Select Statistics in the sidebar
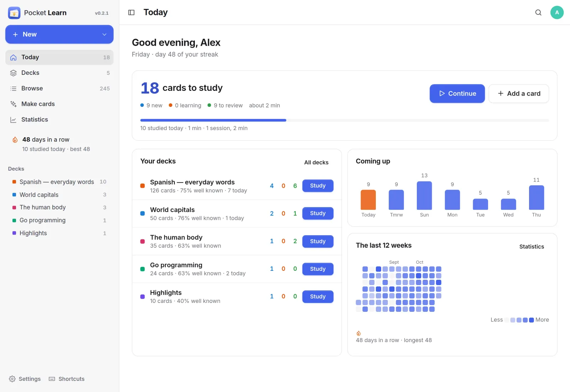Screen dimensions: 570x392 point(59,120)
